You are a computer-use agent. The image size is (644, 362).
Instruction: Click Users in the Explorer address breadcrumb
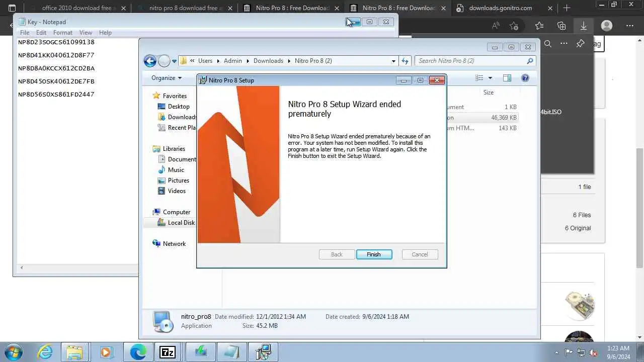click(205, 61)
